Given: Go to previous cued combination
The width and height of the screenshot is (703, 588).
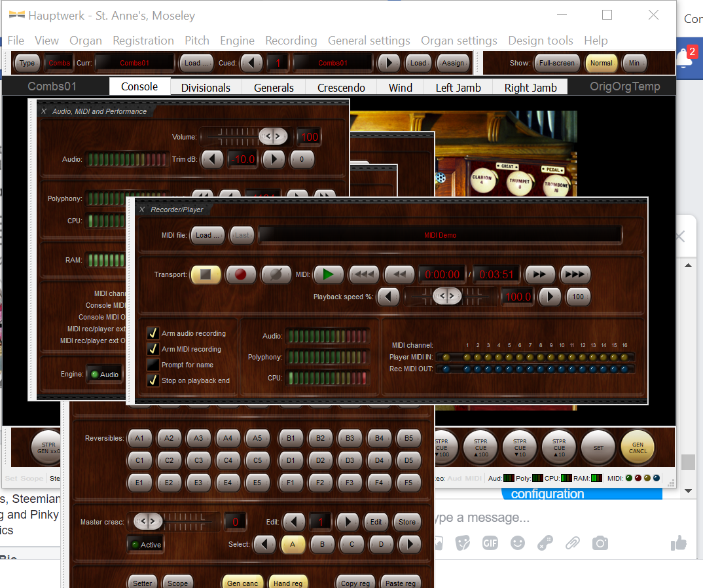Looking at the screenshot, I should [x=251, y=63].
